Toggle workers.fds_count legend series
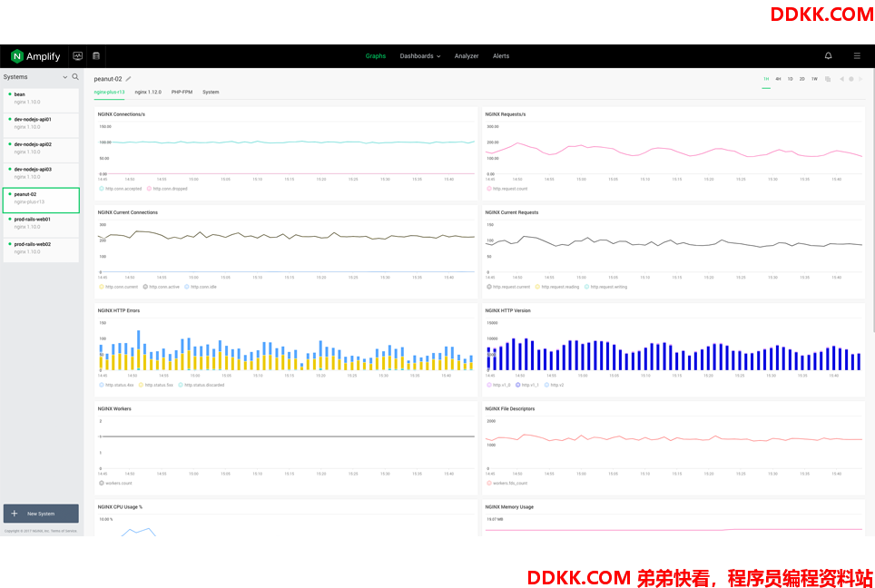Image resolution: width=875 pixels, height=588 pixels. [x=507, y=483]
